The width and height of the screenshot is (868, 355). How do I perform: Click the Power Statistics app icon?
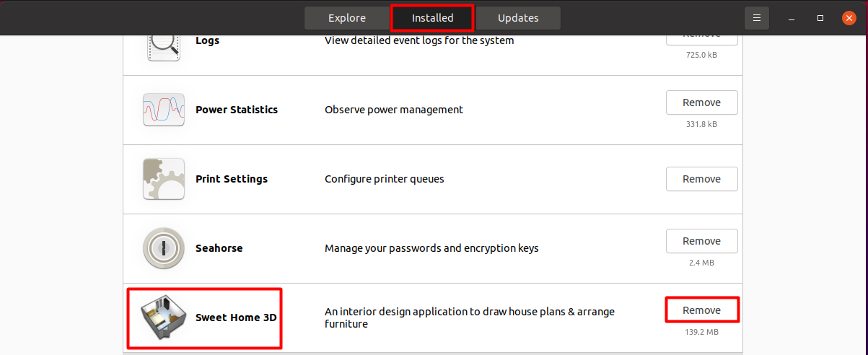(x=164, y=110)
